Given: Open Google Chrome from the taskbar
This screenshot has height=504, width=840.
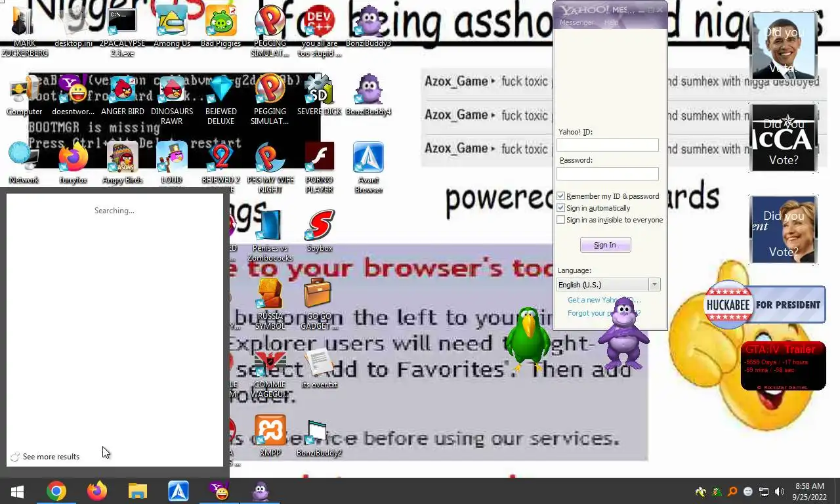Looking at the screenshot, I should (x=56, y=491).
